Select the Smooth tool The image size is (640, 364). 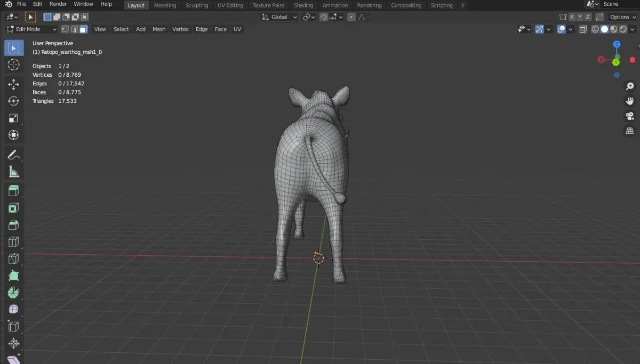[x=14, y=310]
